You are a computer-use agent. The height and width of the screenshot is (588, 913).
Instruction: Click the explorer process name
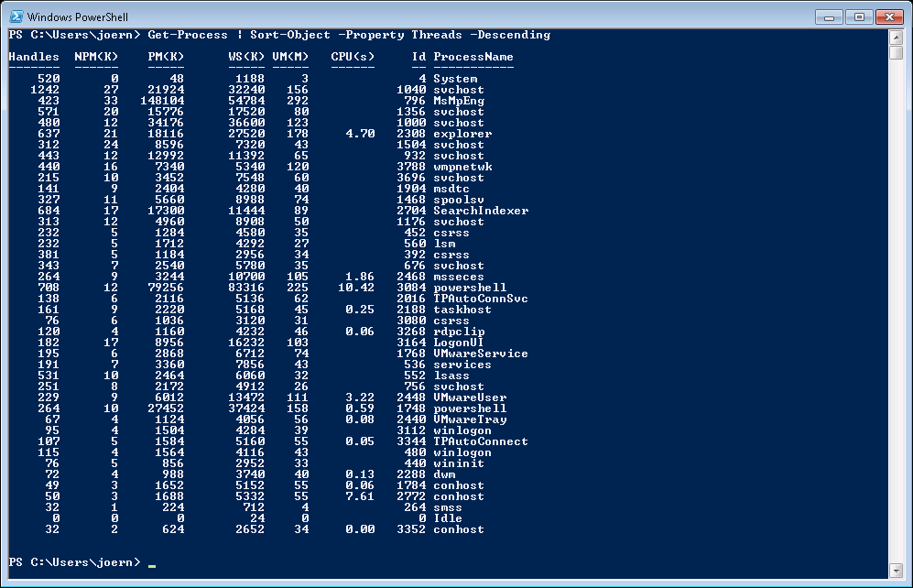point(462,134)
